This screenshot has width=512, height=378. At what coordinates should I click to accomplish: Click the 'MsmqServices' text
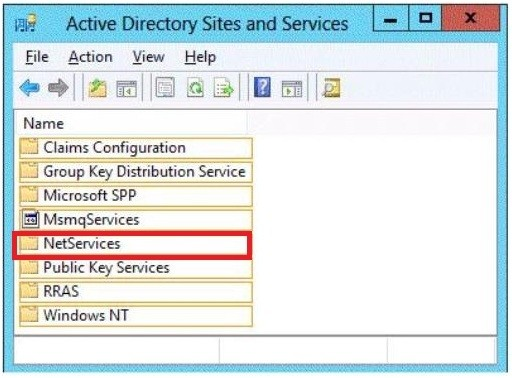click(91, 220)
